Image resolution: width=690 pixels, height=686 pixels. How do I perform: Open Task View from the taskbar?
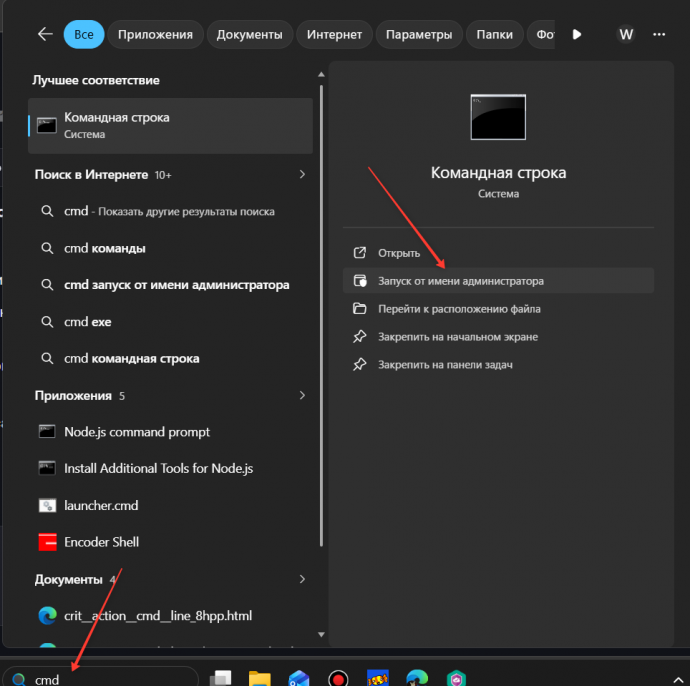pos(220,678)
